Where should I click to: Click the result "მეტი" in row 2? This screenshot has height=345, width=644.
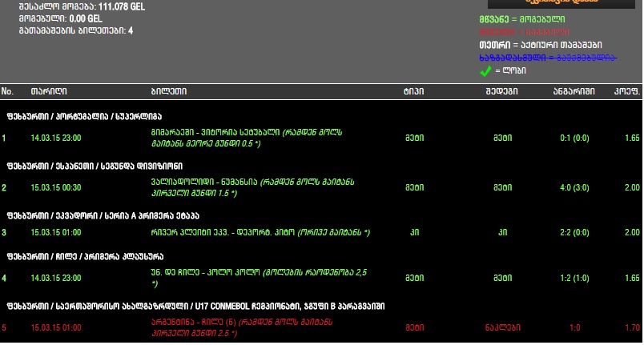coord(503,187)
